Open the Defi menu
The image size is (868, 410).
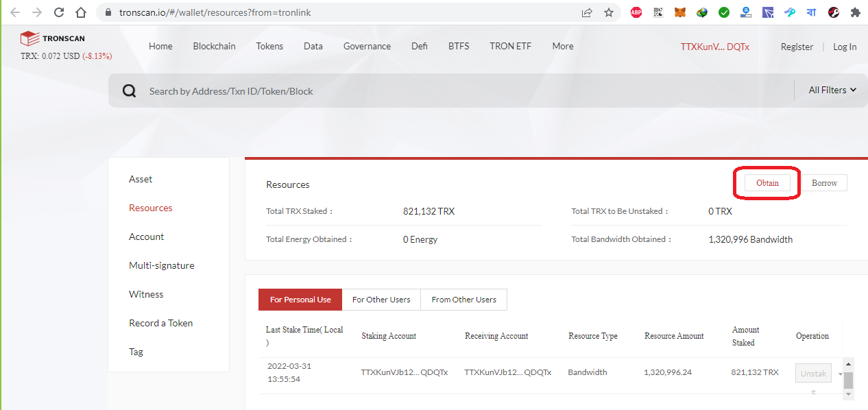(x=420, y=46)
